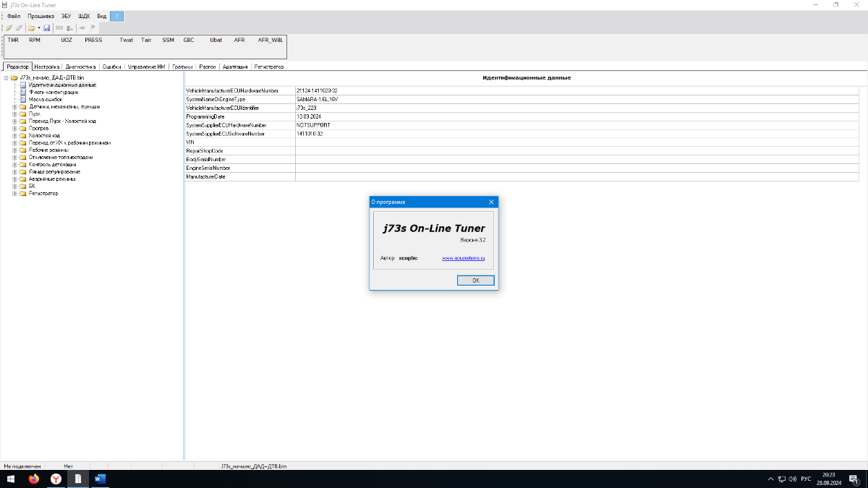Expand the Отключение топливоподачи folder node
Screen dimensions: 868x488
click(14, 157)
